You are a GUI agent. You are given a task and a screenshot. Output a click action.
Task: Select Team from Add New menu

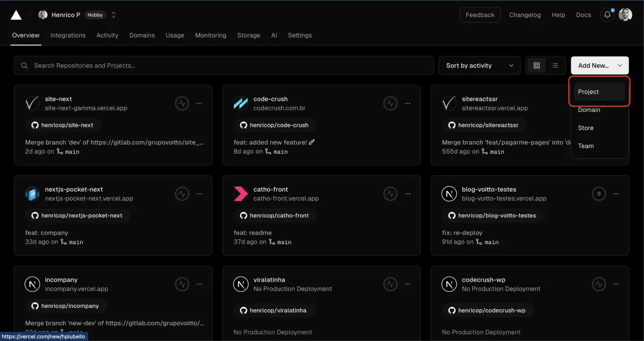[x=600, y=146]
